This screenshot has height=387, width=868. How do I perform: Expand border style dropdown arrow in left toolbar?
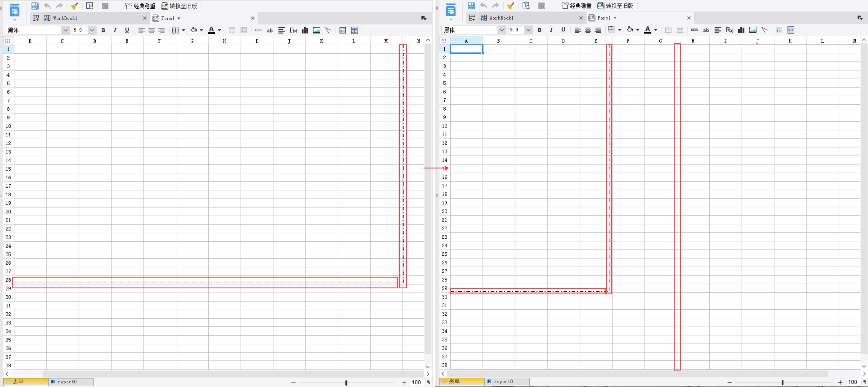pos(183,30)
